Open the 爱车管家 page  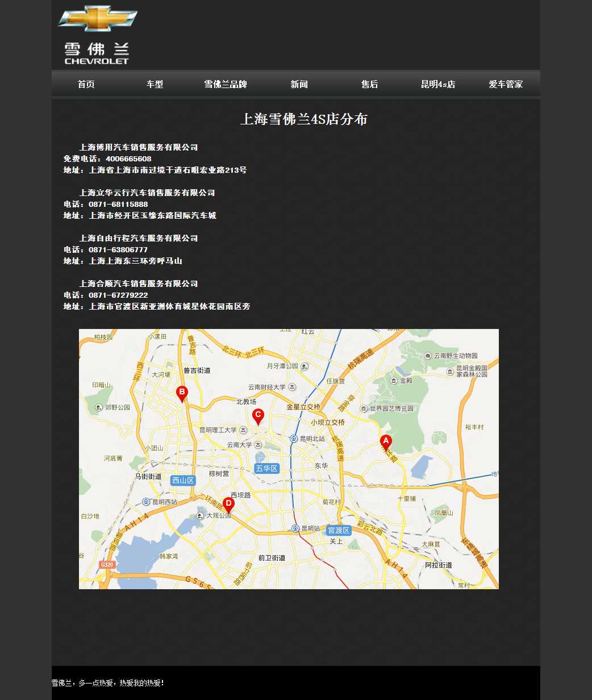point(506,84)
